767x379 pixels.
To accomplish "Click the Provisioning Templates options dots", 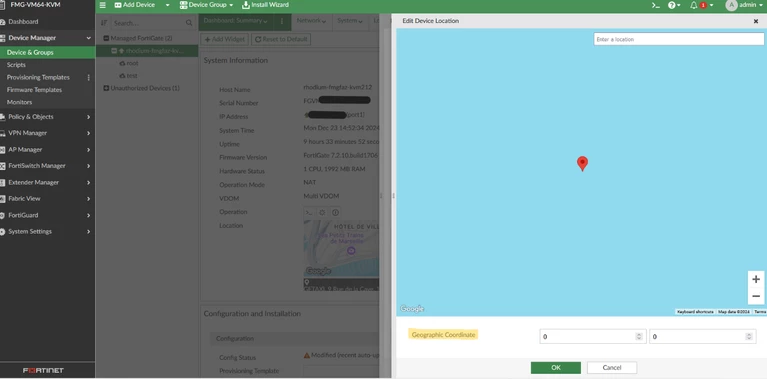I will pos(89,77).
